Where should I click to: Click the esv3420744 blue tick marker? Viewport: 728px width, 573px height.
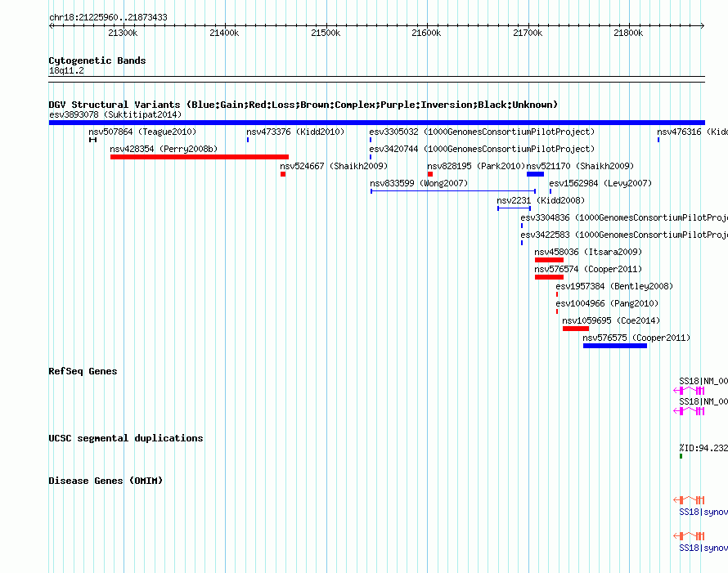371,157
